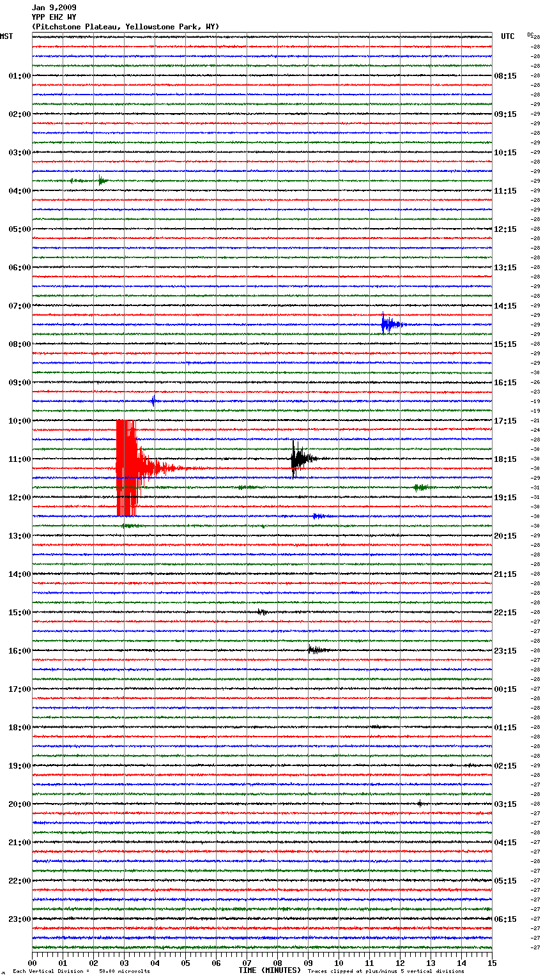Click the 12:15 UTC time label
543x980 pixels.
click(505, 229)
